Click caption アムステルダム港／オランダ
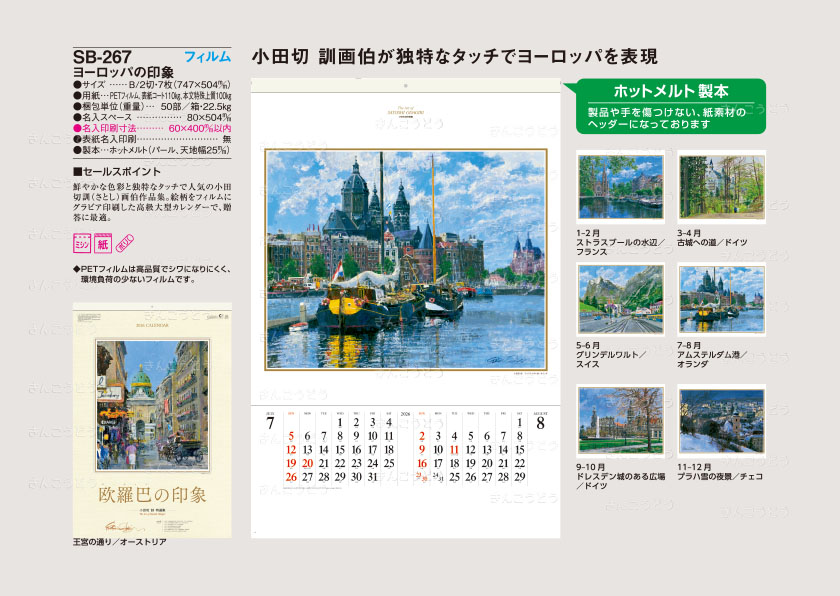840x596 pixels. pyautogui.click(x=712, y=359)
